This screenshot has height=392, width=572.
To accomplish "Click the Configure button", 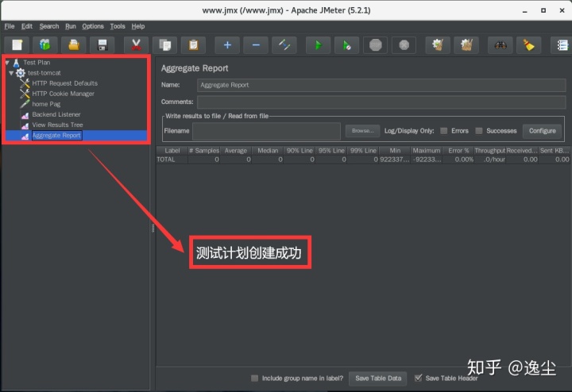I will [542, 131].
